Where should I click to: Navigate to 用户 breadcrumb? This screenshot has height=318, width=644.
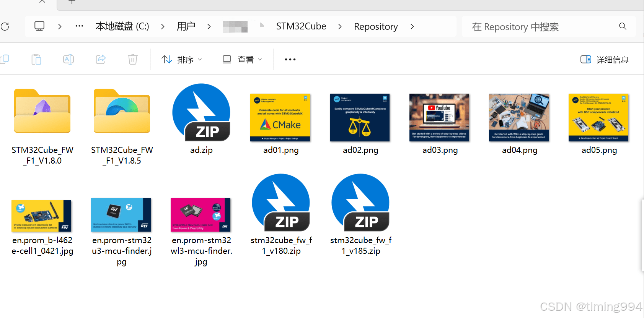(186, 26)
